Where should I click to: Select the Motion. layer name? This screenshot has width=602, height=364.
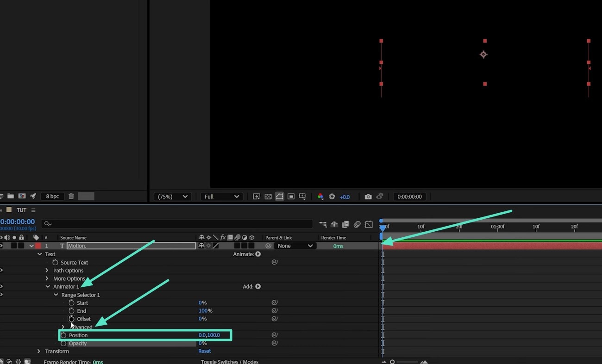coord(131,246)
